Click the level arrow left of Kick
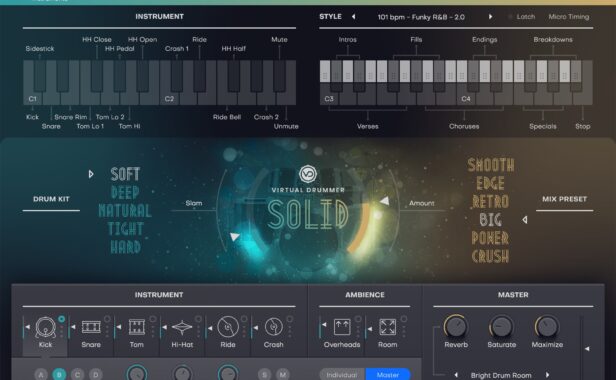Screen dimensions: 616x380 (28, 327)
